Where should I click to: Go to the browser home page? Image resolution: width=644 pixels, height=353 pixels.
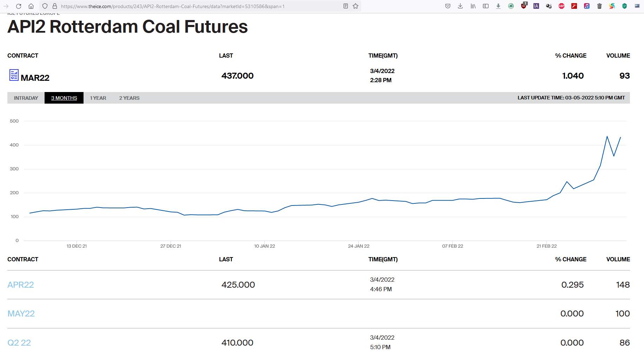31,6
